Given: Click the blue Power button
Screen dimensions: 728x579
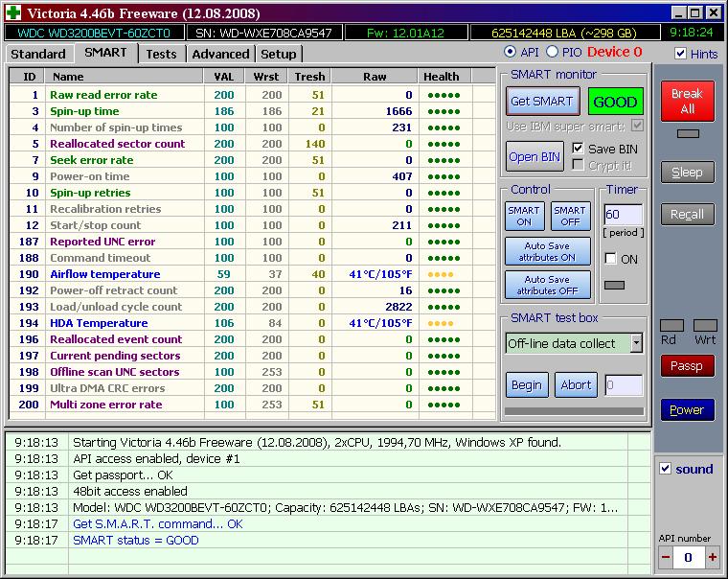Looking at the screenshot, I should tap(687, 410).
